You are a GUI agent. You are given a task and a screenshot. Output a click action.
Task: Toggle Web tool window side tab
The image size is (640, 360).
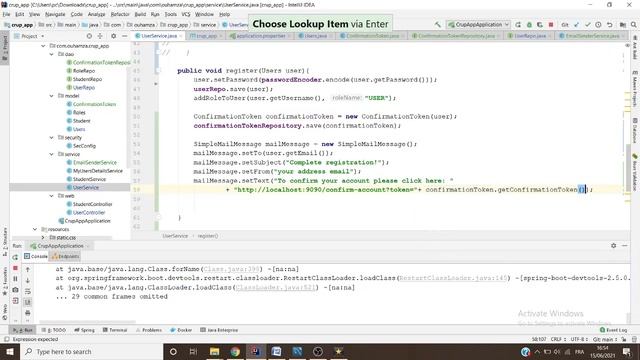[x=5, y=311]
